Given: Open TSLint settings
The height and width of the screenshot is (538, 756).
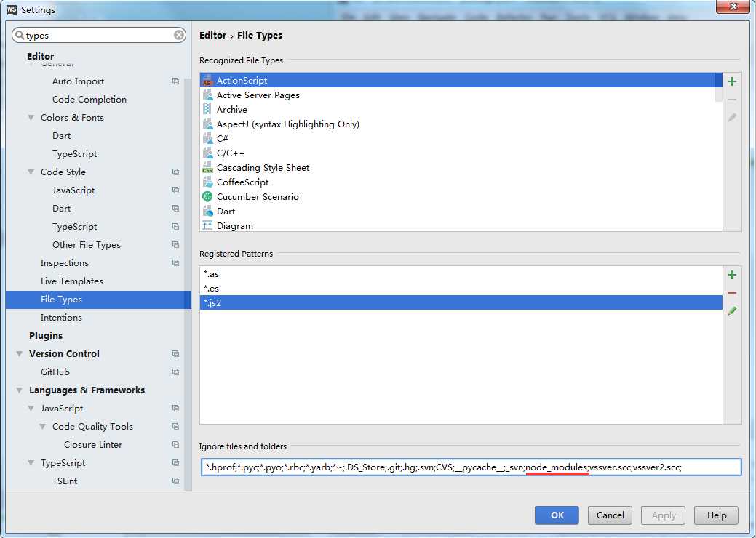Looking at the screenshot, I should (x=65, y=481).
